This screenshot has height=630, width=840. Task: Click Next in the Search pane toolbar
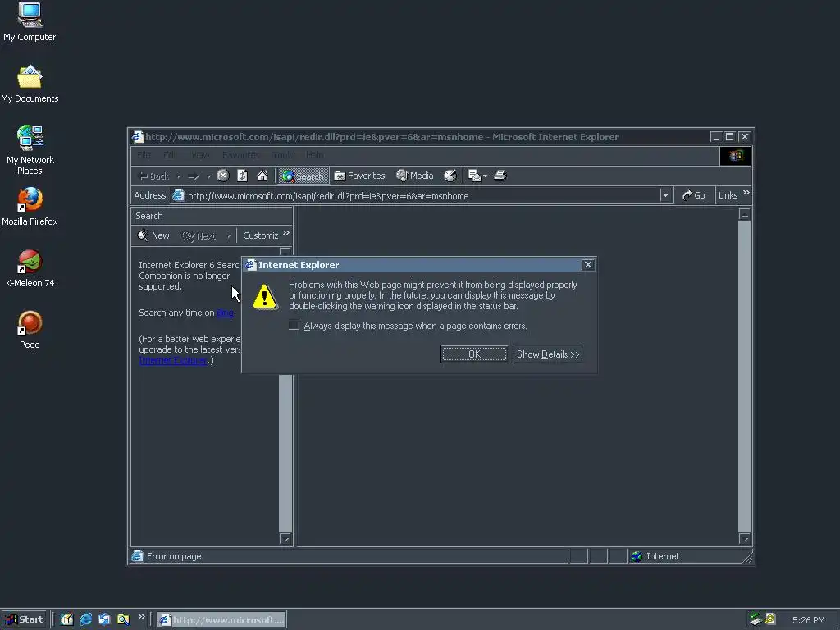click(199, 235)
